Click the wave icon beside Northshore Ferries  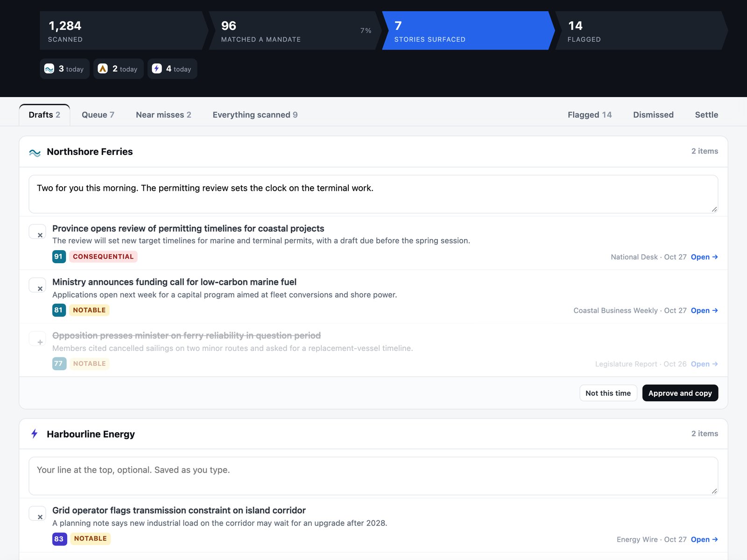coord(35,152)
